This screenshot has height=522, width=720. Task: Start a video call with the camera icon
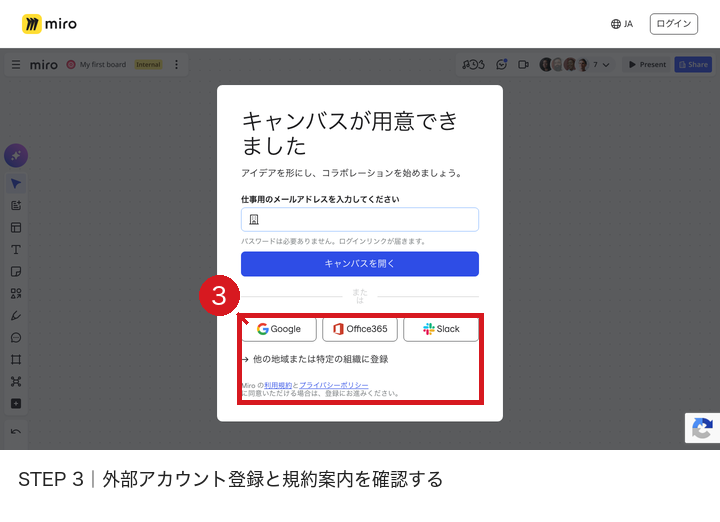click(x=523, y=65)
